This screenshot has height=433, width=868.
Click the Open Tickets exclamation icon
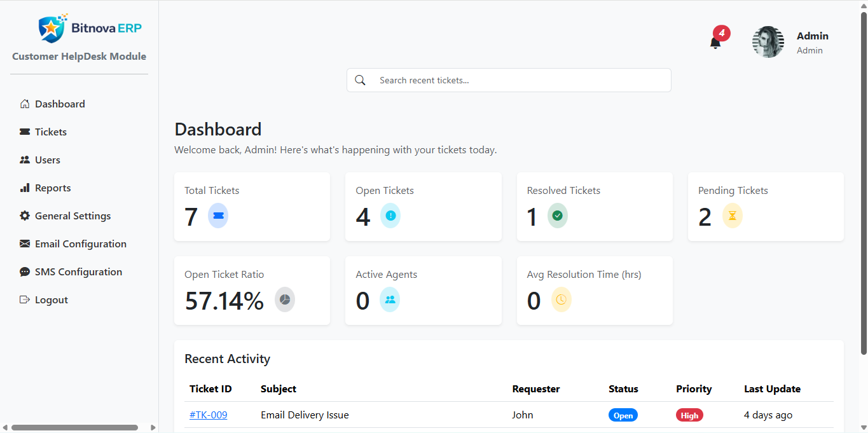[390, 216]
